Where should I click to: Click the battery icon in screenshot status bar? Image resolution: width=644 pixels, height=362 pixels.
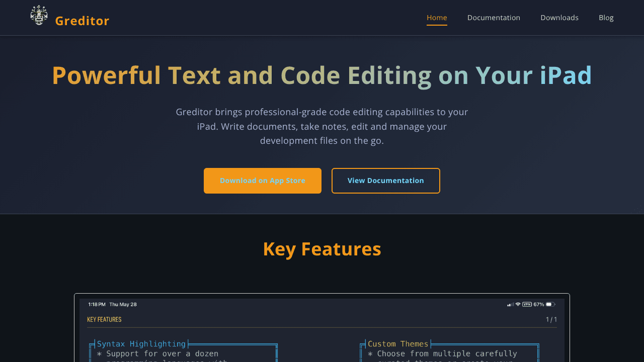(x=550, y=304)
